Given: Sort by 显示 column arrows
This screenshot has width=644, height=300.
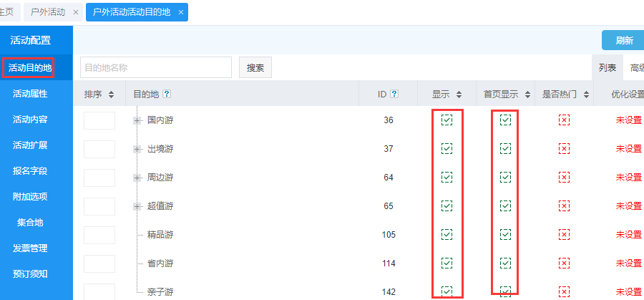Looking at the screenshot, I should (x=458, y=95).
